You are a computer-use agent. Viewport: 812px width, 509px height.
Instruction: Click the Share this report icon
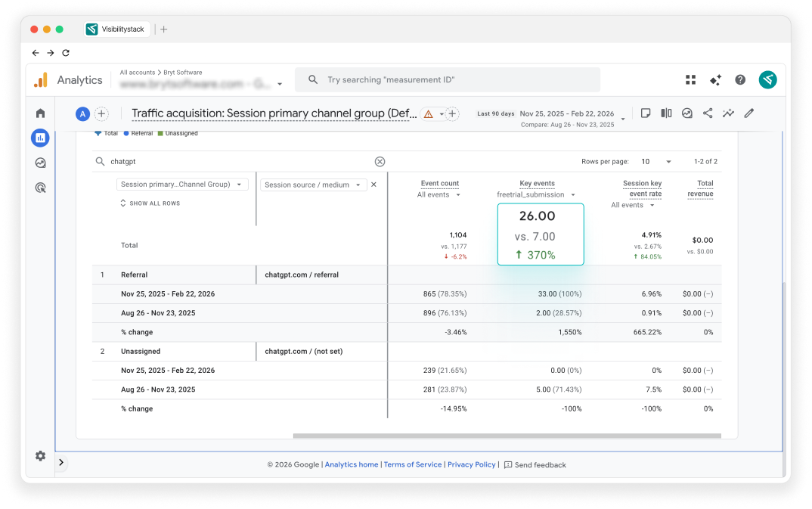[x=708, y=113]
